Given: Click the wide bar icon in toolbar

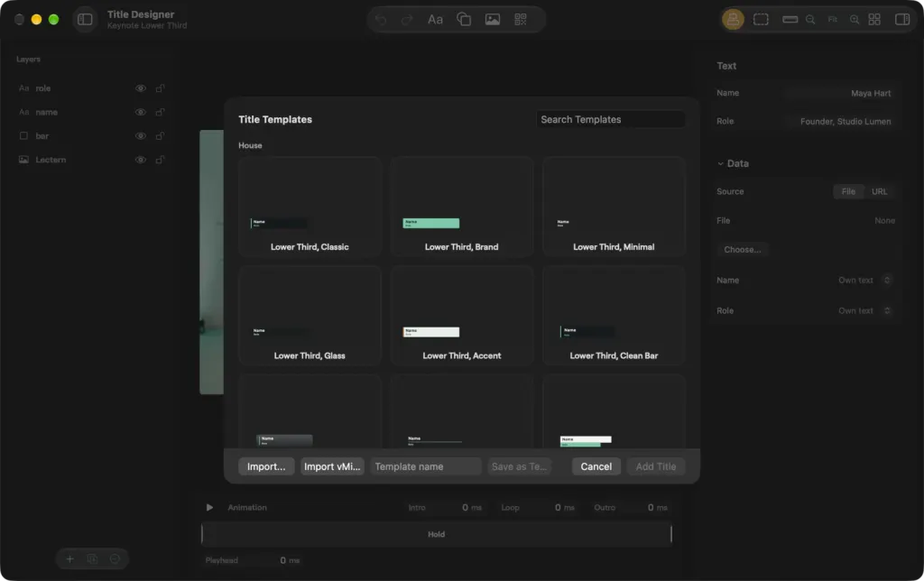Looking at the screenshot, I should tap(790, 20).
